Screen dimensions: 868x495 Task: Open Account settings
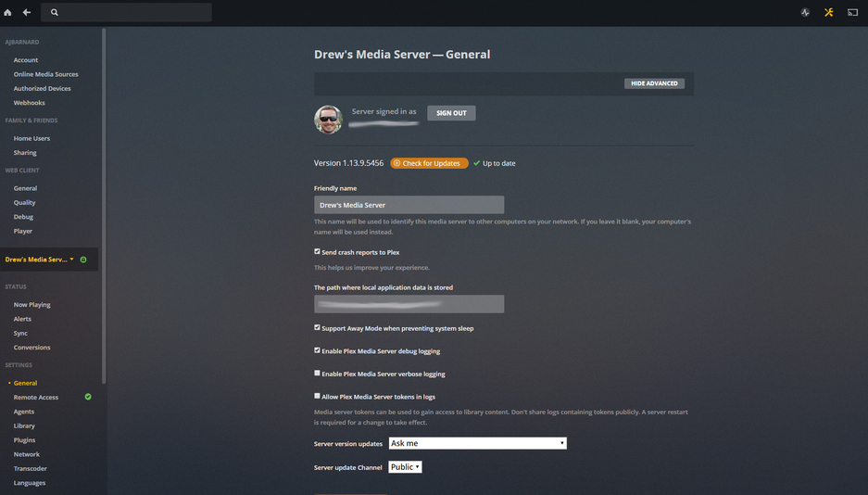26,60
